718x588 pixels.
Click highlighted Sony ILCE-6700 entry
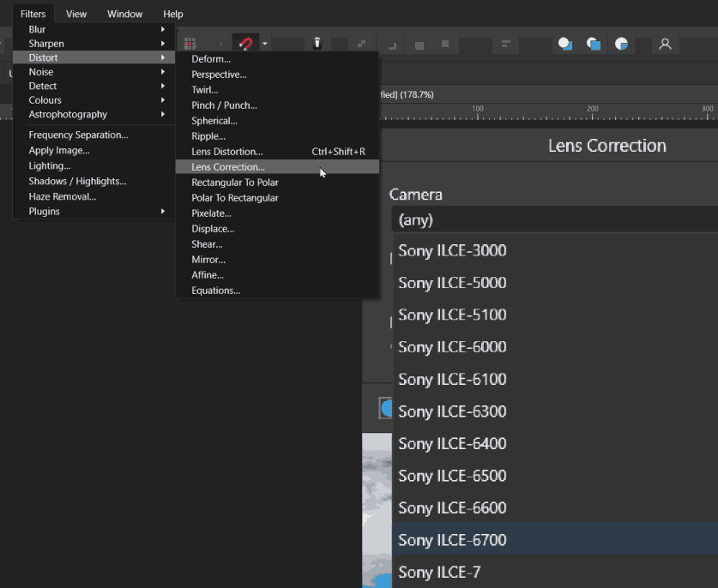pyautogui.click(x=555, y=540)
